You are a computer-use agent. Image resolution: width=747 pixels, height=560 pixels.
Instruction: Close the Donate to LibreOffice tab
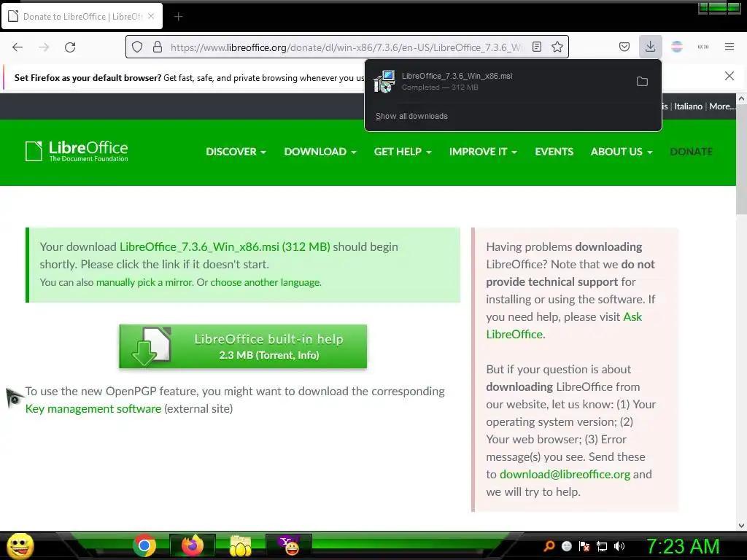(151, 16)
